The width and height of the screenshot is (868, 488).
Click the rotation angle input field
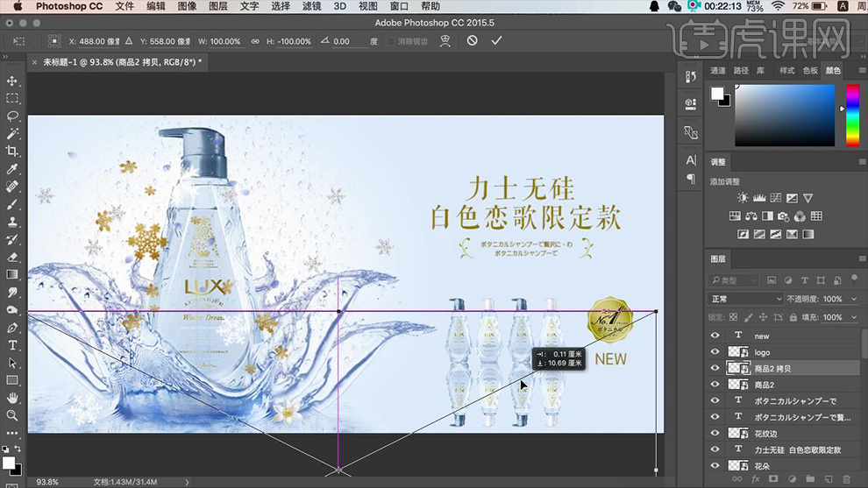click(349, 41)
